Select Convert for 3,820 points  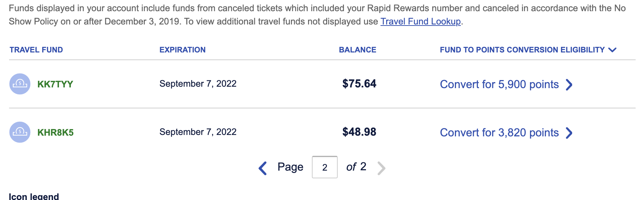click(499, 133)
